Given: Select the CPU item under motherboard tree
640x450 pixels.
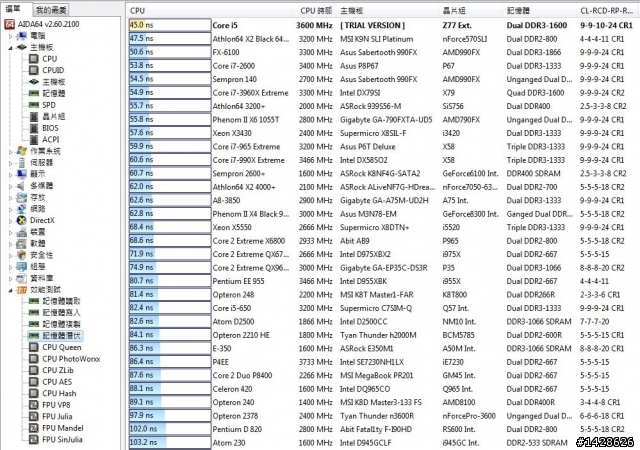Looking at the screenshot, I should click(x=49, y=59).
